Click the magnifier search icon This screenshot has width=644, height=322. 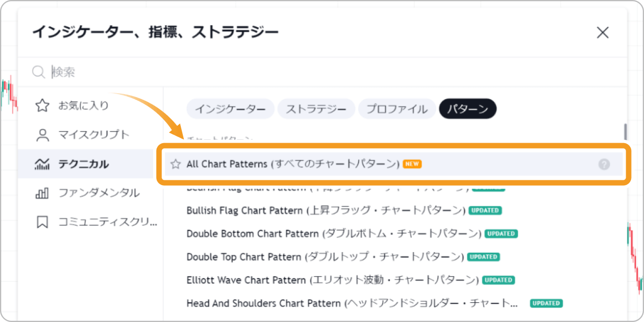(x=39, y=72)
